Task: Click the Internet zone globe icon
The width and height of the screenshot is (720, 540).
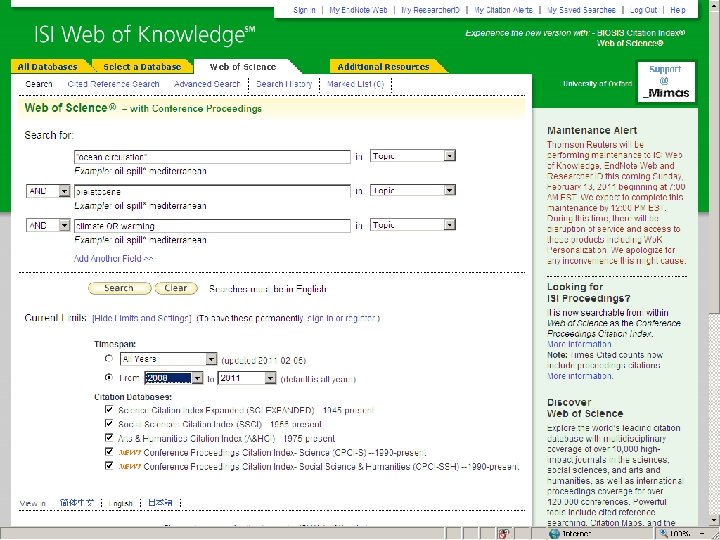Action: coord(554,534)
